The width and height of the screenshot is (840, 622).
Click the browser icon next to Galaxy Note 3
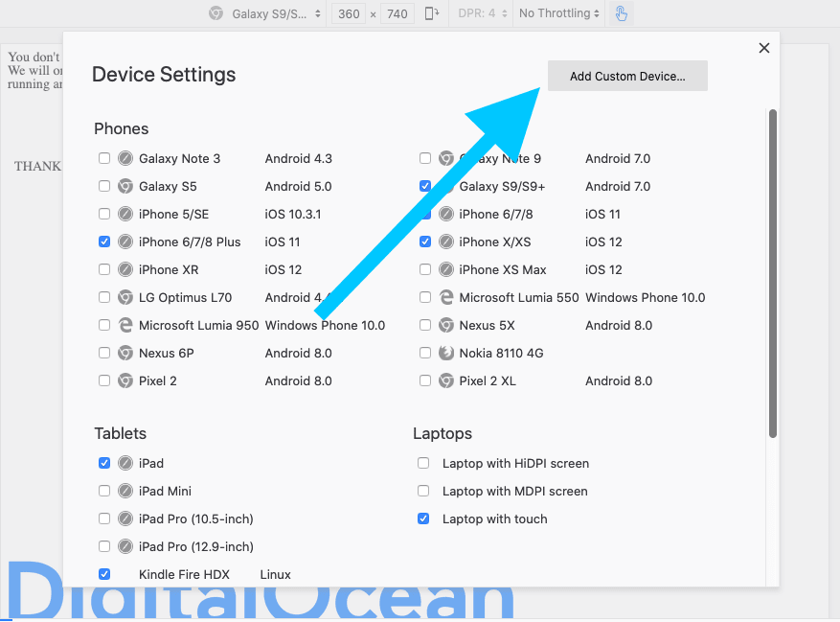click(125, 158)
